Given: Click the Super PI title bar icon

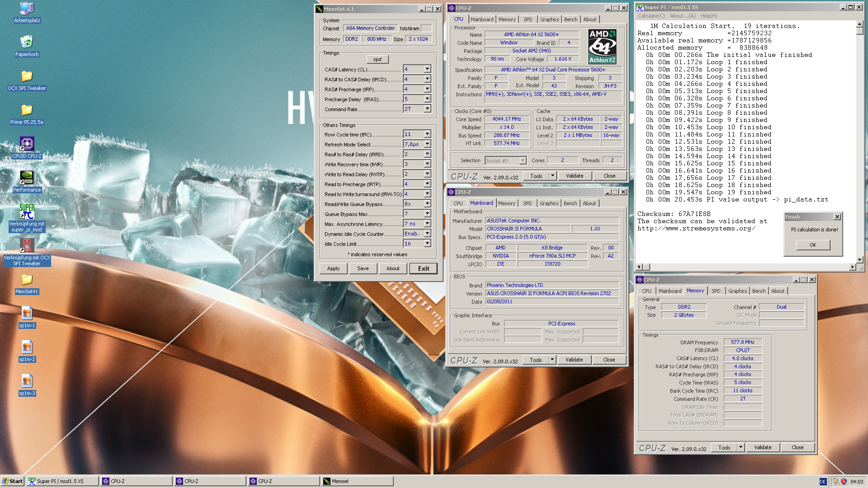Looking at the screenshot, I should point(640,7).
